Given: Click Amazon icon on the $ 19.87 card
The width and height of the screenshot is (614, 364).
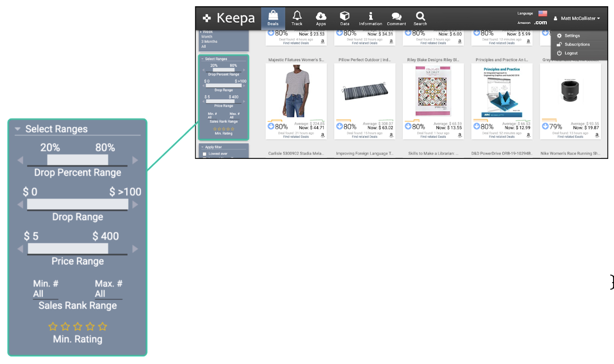Looking at the screenshot, I should coord(597,136).
